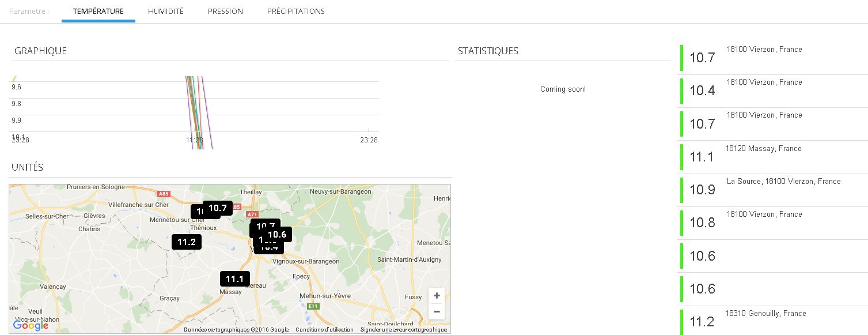The width and height of the screenshot is (868, 335).
Task: Click the 10.7 marker near Mennetou-sur-Cher
Action: click(218, 208)
